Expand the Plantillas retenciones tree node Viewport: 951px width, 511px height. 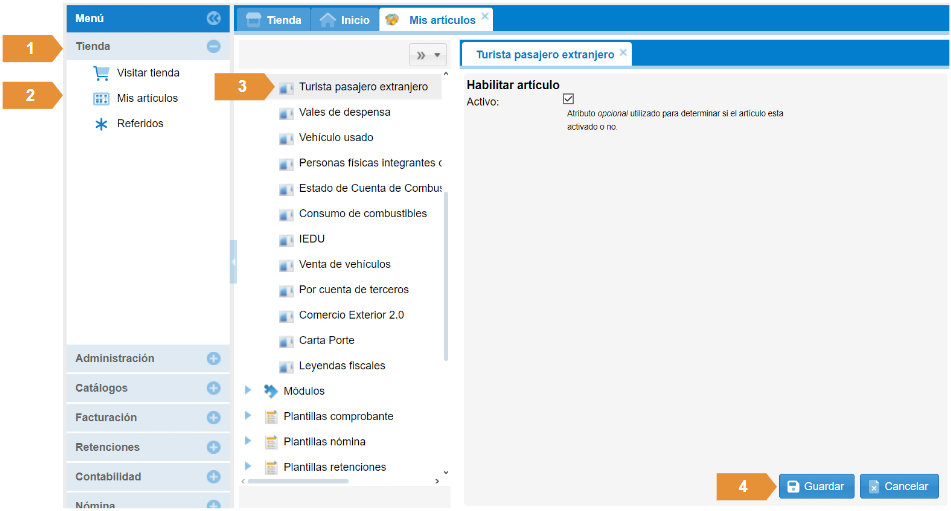(249, 467)
